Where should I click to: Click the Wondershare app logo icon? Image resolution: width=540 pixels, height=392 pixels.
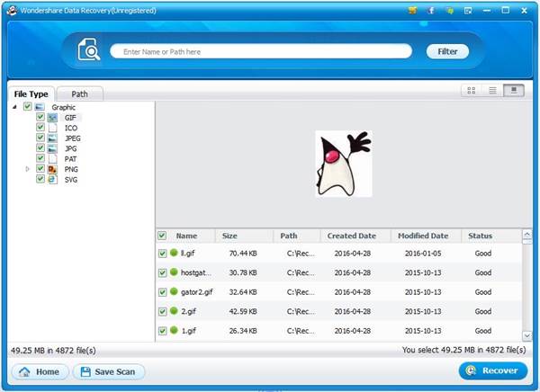pos(12,10)
